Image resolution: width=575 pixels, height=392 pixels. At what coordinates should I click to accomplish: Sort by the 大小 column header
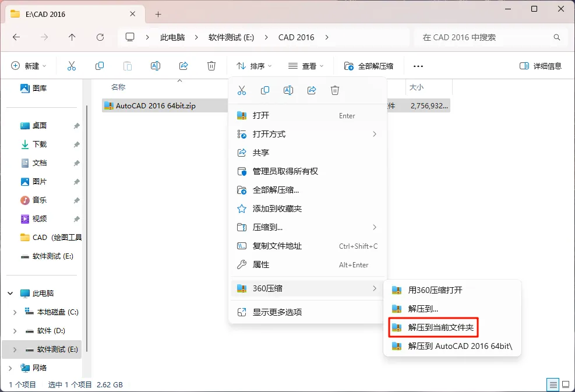[x=416, y=87]
